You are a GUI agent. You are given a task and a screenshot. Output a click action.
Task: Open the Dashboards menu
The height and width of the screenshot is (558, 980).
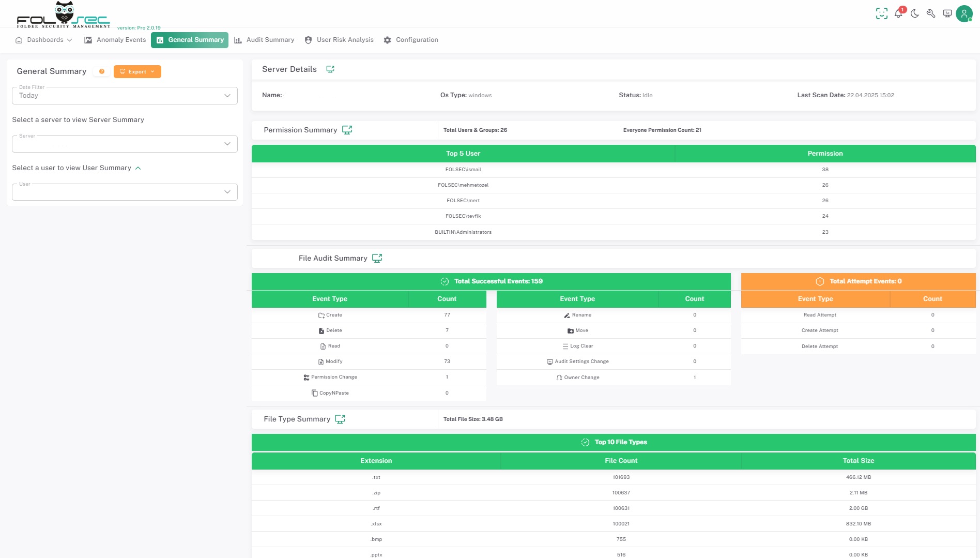[x=44, y=40]
